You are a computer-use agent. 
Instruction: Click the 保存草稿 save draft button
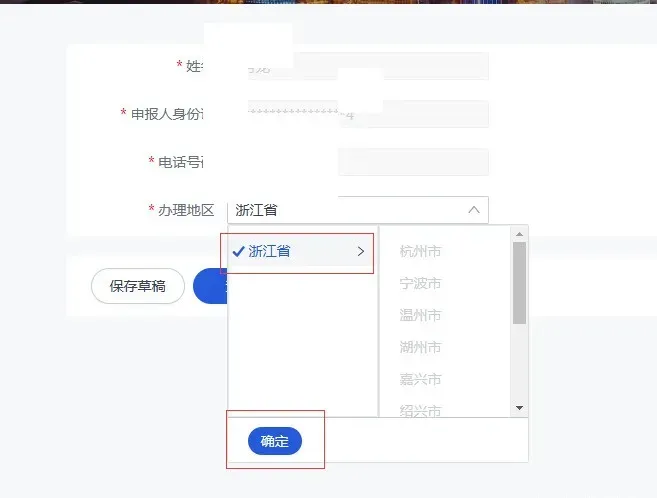point(138,286)
